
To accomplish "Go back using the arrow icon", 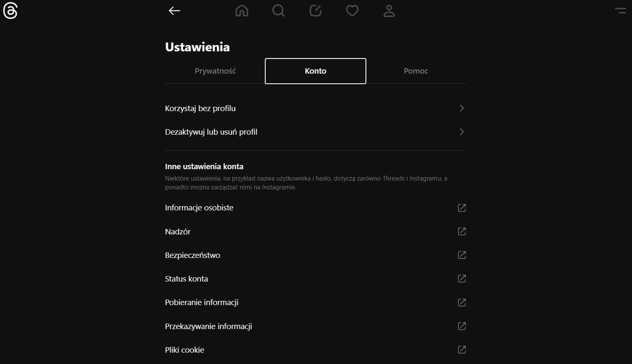I will click(x=174, y=11).
